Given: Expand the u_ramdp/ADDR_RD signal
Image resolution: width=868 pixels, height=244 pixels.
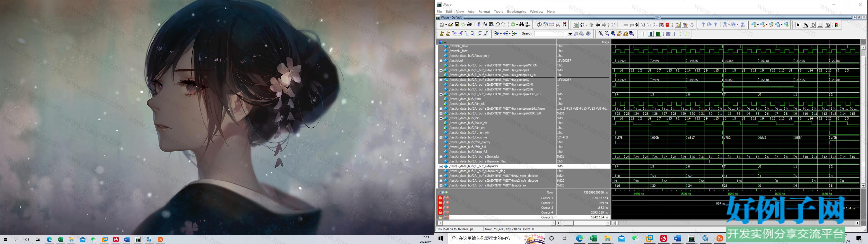Looking at the screenshot, I should click(441, 94).
